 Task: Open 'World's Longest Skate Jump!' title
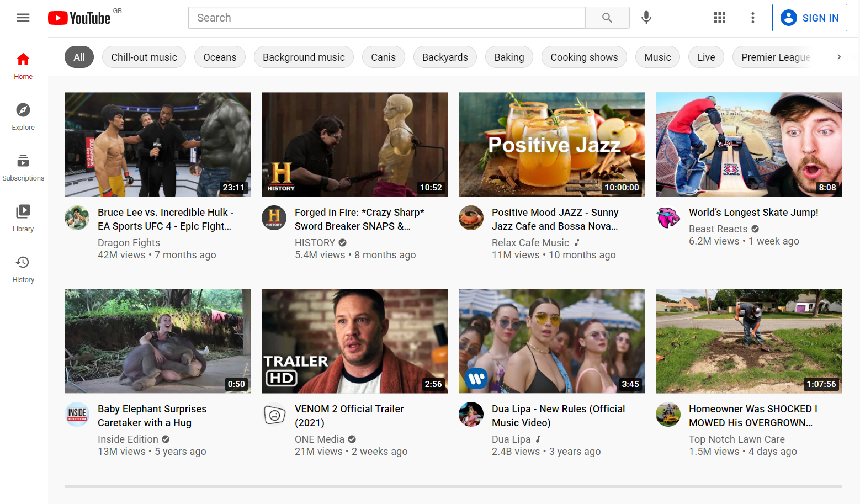753,213
